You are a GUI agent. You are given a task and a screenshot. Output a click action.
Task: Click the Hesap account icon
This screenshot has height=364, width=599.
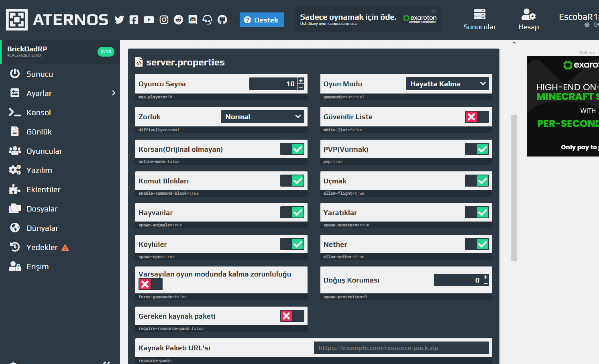528,14
